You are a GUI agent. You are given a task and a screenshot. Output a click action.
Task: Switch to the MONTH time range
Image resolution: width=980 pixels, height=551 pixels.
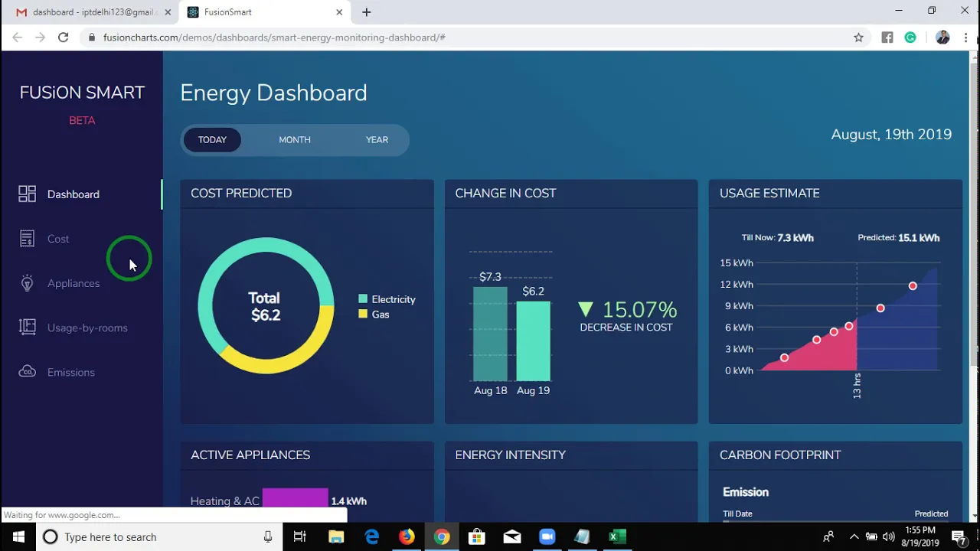coord(295,140)
